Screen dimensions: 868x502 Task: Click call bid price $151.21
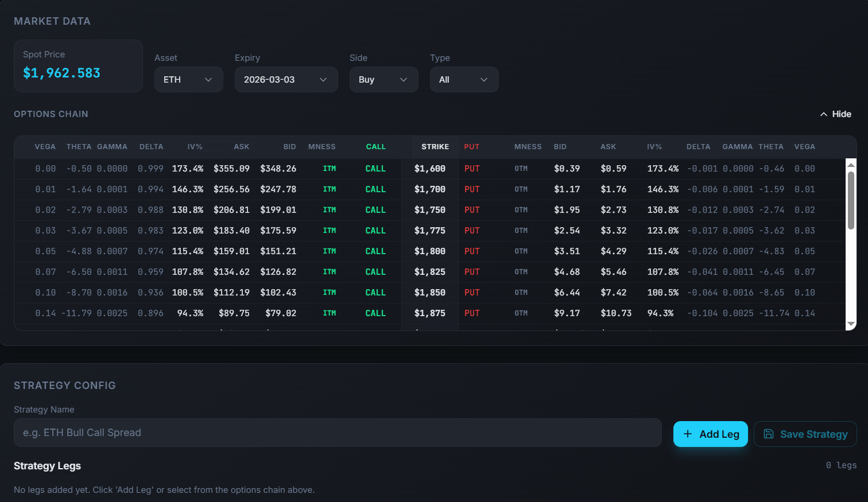coord(278,251)
